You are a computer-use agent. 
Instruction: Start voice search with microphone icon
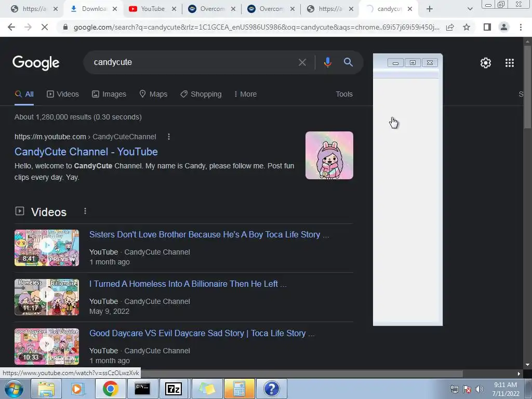pos(327,62)
